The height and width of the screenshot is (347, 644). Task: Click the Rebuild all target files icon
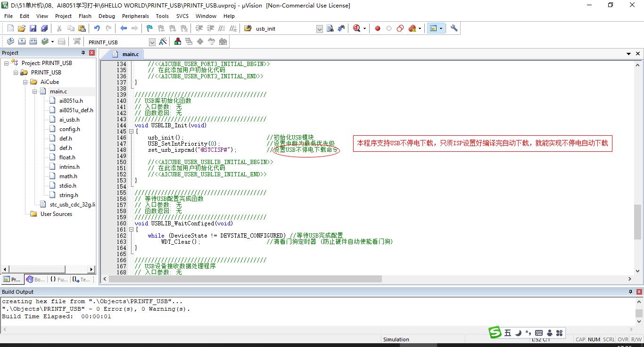[33, 42]
